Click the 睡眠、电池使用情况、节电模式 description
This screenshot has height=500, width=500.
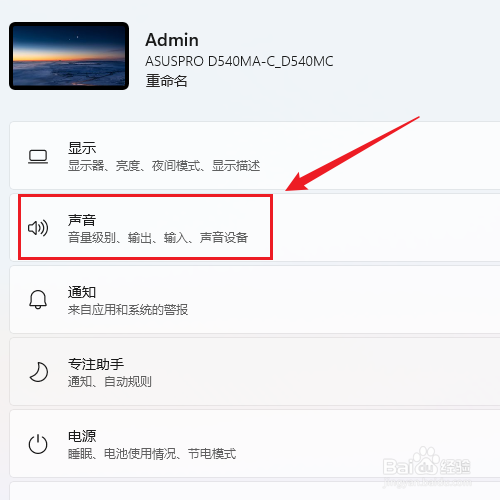[152, 454]
